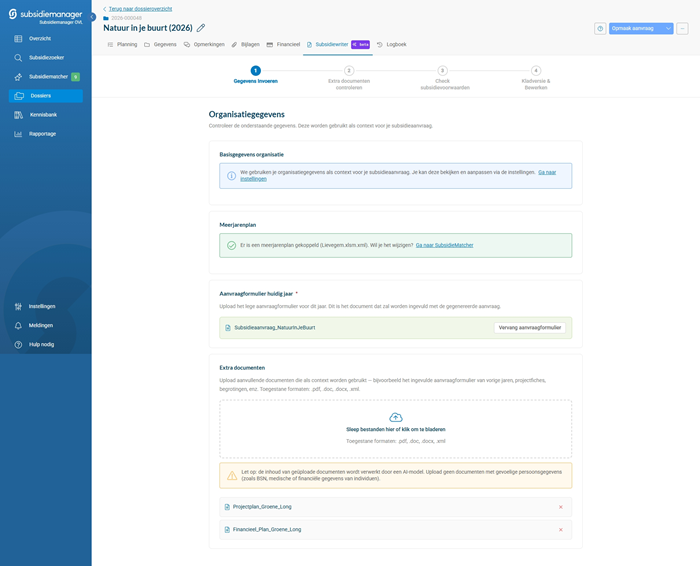Screen dimensions: 700x566
Task: Switch to the Planning tab
Action: pos(122,45)
